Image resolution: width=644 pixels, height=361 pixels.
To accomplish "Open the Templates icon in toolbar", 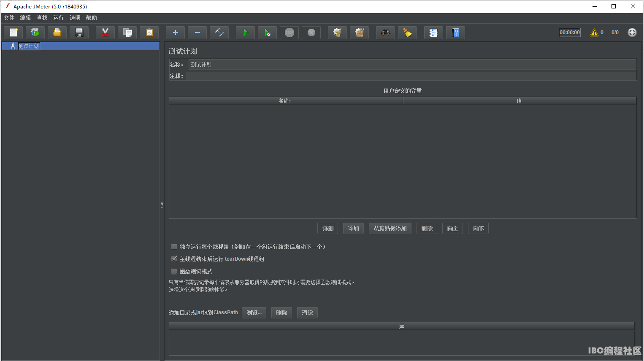I will coord(35,32).
